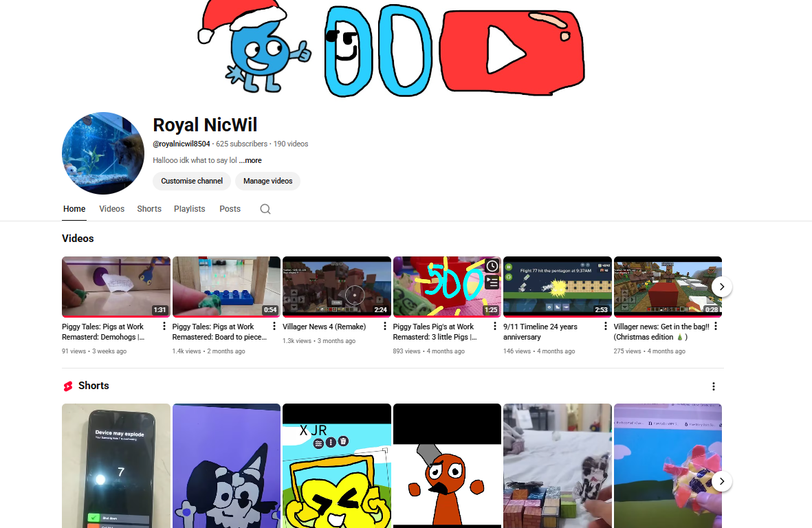Click '91 views • 3 weeks ago' text
This screenshot has height=528, width=812.
click(94, 351)
